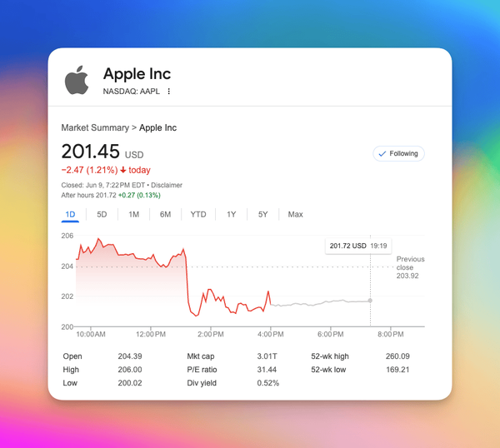Select the gray after-hours chart endpoint dot
This screenshot has height=448, width=500.
point(370,301)
